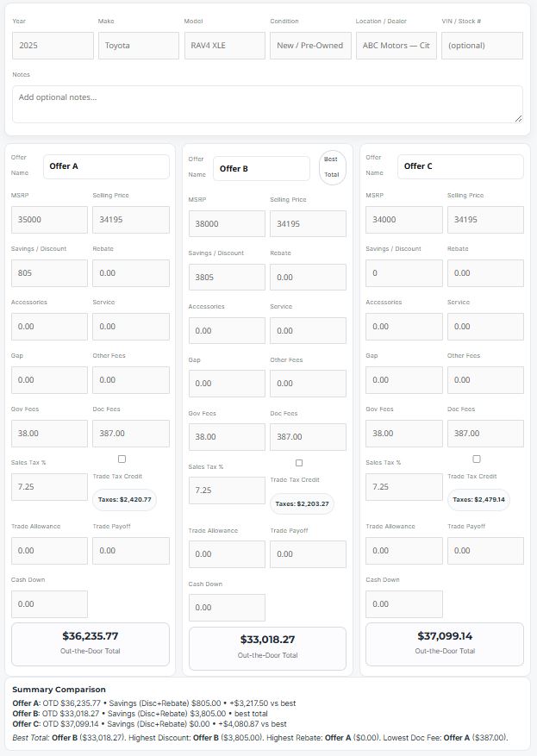Select the Offer A name field
Image resolution: width=537 pixels, height=756 pixels.
(106, 166)
